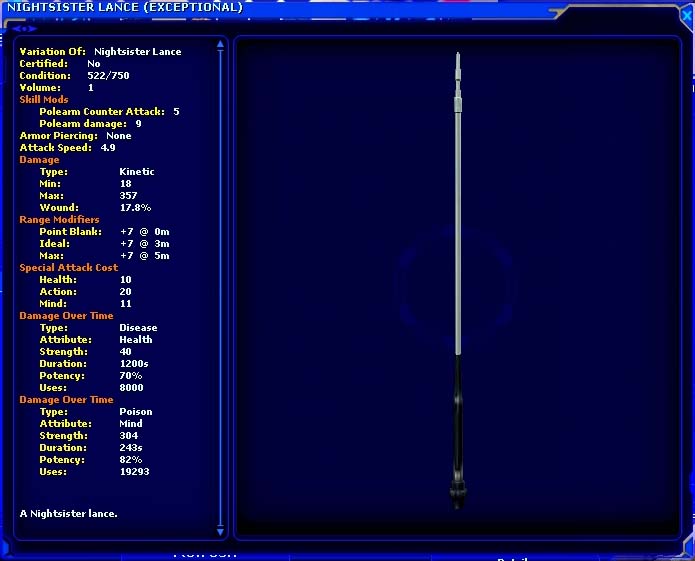
Task: Click the window title Nightsister Lance (Exceptional)
Action: [x=125, y=7]
